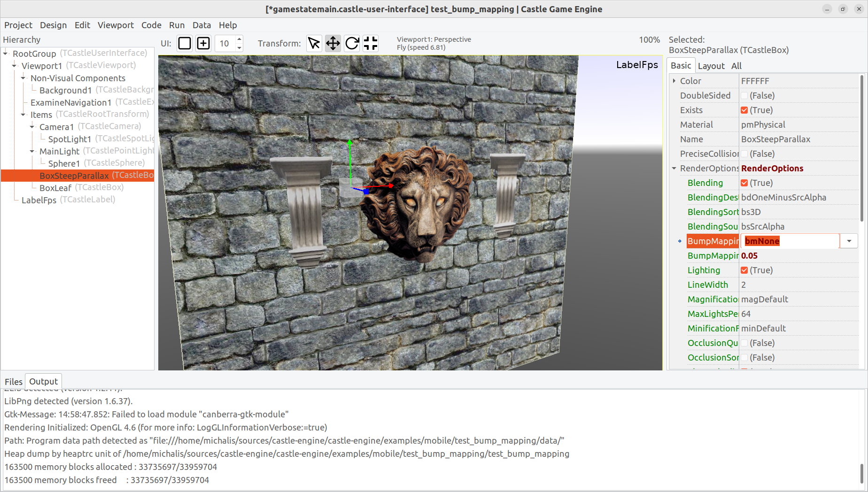The image size is (868, 492).
Task: Activate the translate/move transform tool
Action: tap(333, 43)
